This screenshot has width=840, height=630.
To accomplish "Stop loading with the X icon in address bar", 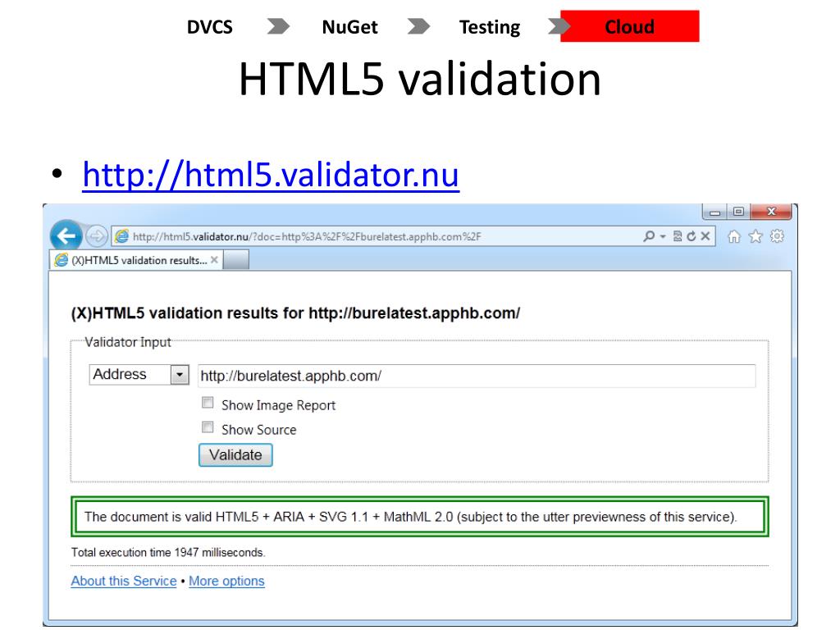I will click(x=705, y=236).
